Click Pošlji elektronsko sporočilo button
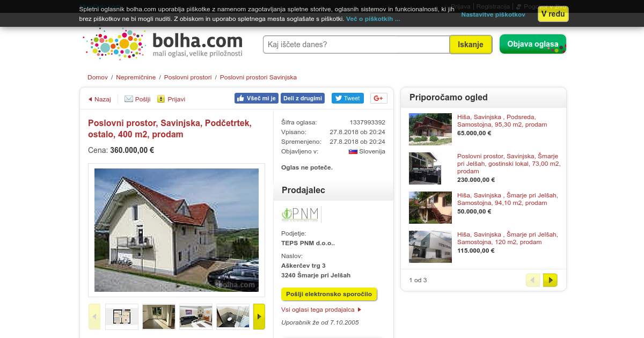Viewport: 644px width, 338px height. click(x=329, y=294)
